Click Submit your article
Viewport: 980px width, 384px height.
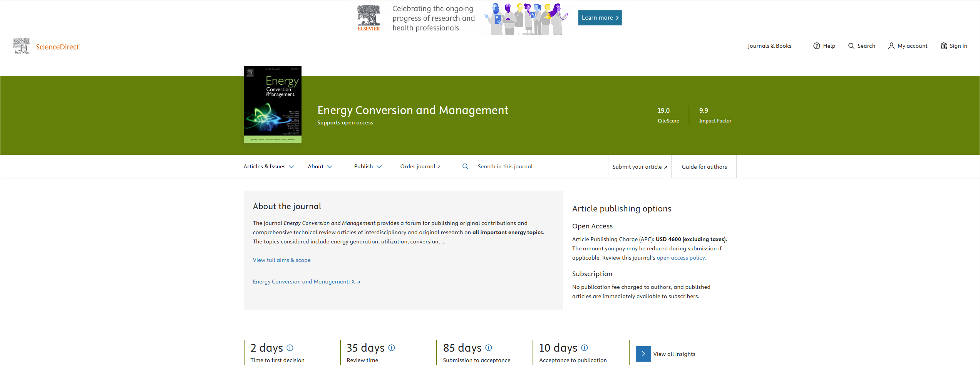pos(640,167)
